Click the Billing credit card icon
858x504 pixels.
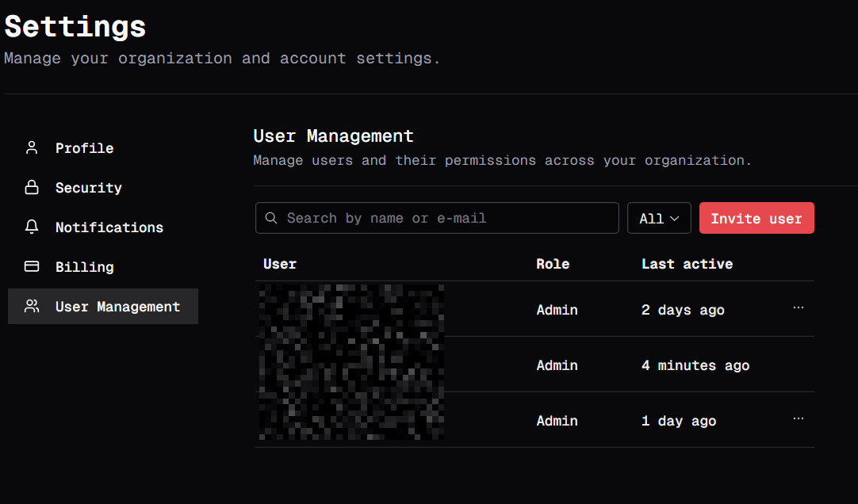click(32, 267)
